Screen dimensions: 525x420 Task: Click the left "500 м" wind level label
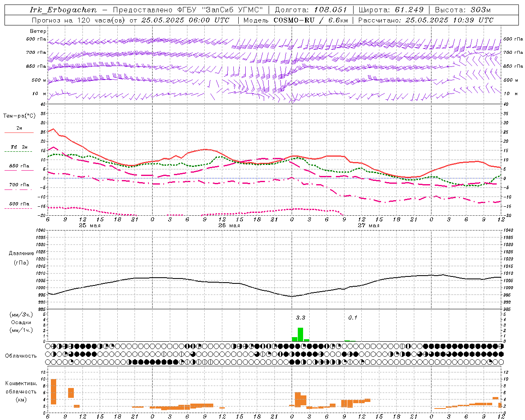39,80
